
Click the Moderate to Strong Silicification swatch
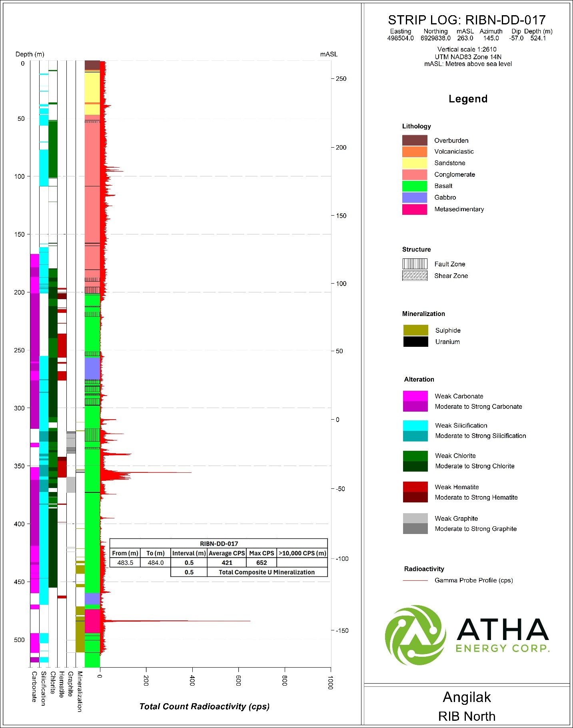[415, 436]
